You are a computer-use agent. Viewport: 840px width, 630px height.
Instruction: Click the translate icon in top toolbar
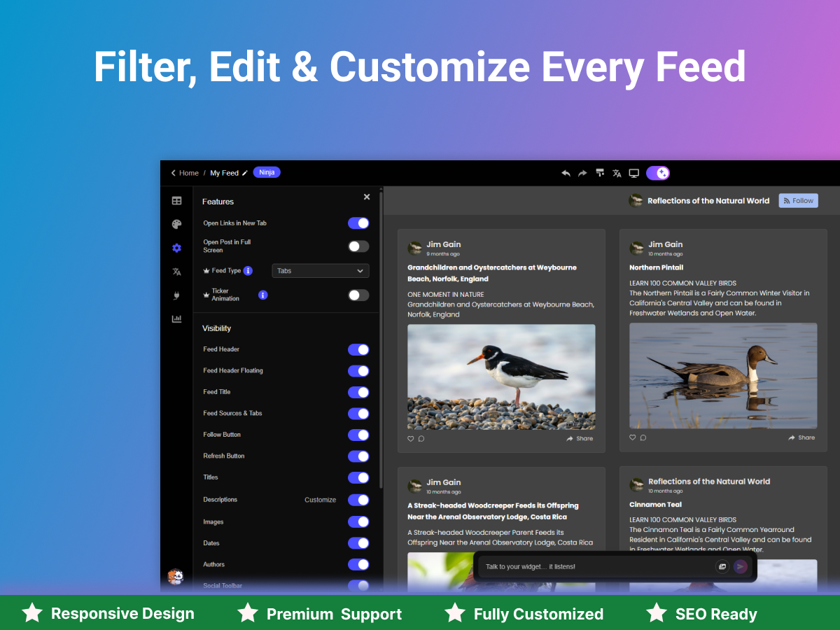[x=617, y=173]
